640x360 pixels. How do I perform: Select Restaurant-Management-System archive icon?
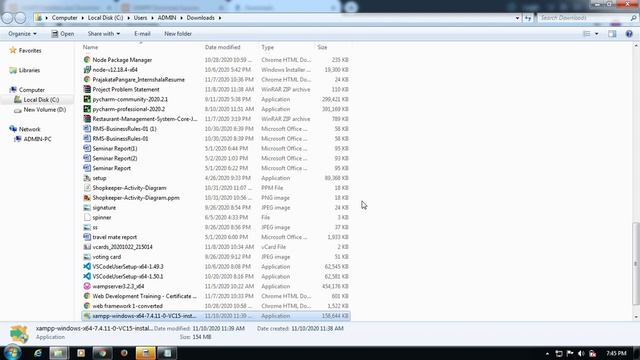(x=87, y=119)
